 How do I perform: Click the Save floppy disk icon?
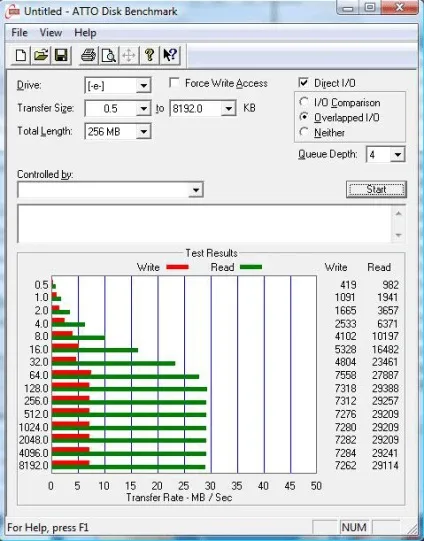point(61,55)
